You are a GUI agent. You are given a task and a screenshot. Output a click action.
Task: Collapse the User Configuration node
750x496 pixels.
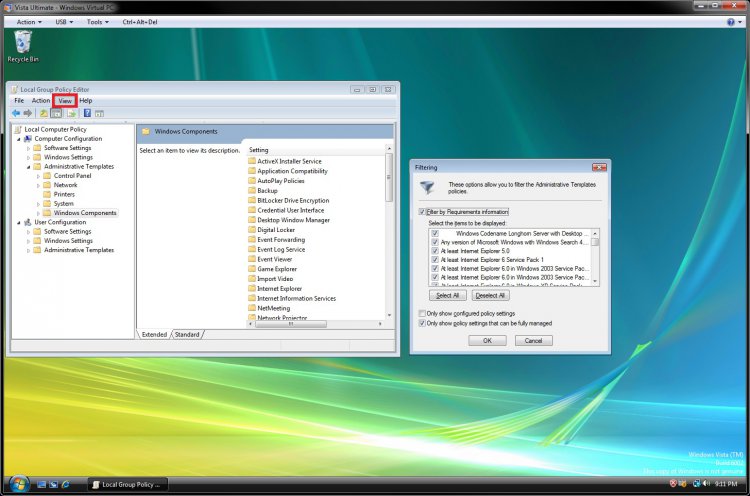click(x=19, y=222)
